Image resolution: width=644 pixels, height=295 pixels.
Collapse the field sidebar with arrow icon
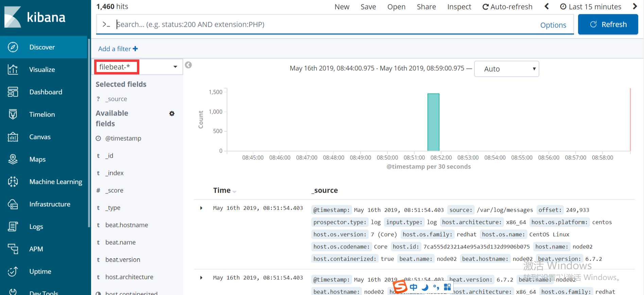(x=188, y=65)
